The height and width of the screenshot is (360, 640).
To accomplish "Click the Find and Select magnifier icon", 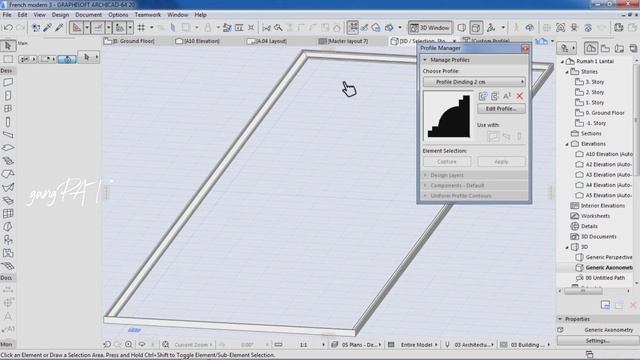I will click(x=278, y=28).
